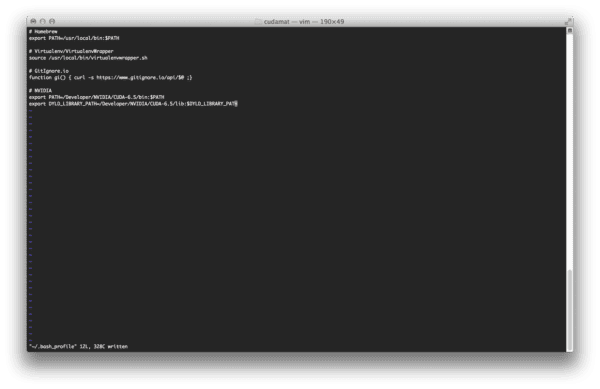Click the fullscreen arrows icon in title bar

click(x=568, y=21)
